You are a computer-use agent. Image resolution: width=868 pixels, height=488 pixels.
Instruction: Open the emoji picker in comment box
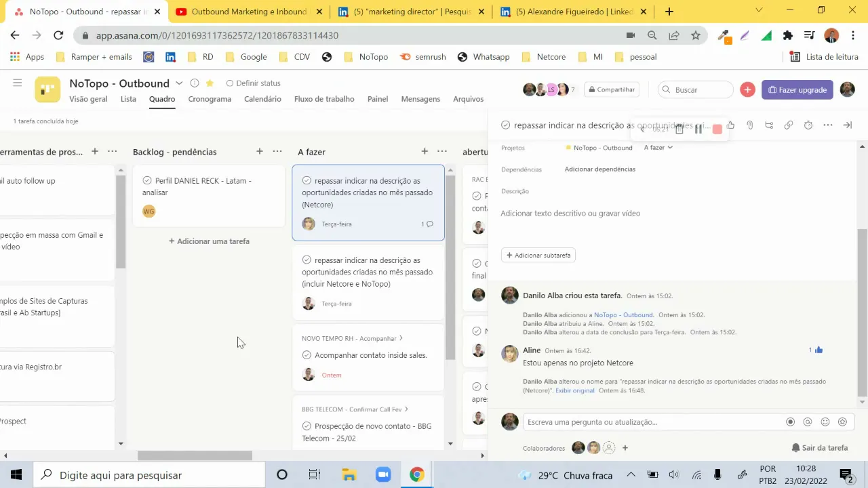click(x=825, y=422)
